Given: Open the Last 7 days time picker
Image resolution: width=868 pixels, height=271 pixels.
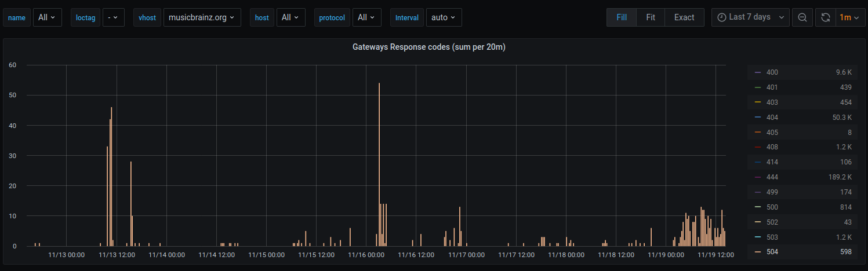Looking at the screenshot, I should point(750,17).
